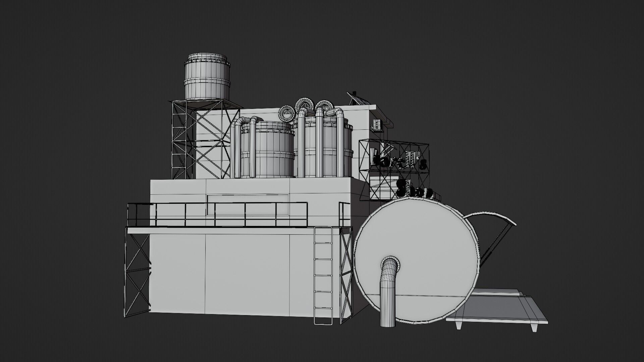Click the bent pipe exiting the round tank

[x=389, y=292]
